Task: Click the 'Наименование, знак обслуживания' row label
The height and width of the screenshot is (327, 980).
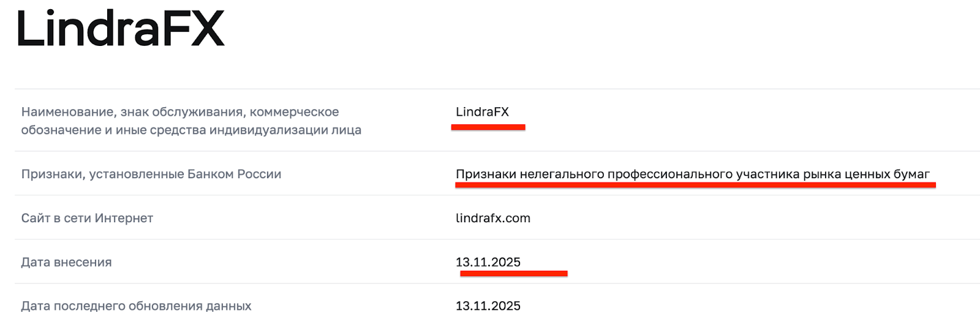Action: coord(179,112)
